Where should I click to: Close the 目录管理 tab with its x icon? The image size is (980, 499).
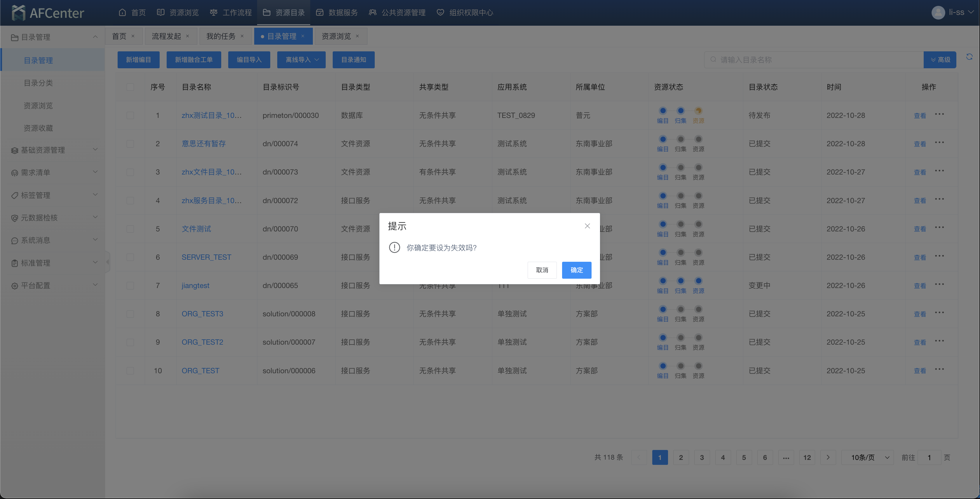[x=303, y=36]
